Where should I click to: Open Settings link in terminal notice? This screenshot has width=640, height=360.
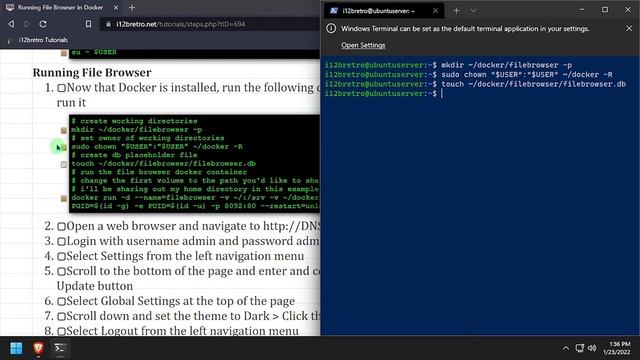[x=363, y=45]
